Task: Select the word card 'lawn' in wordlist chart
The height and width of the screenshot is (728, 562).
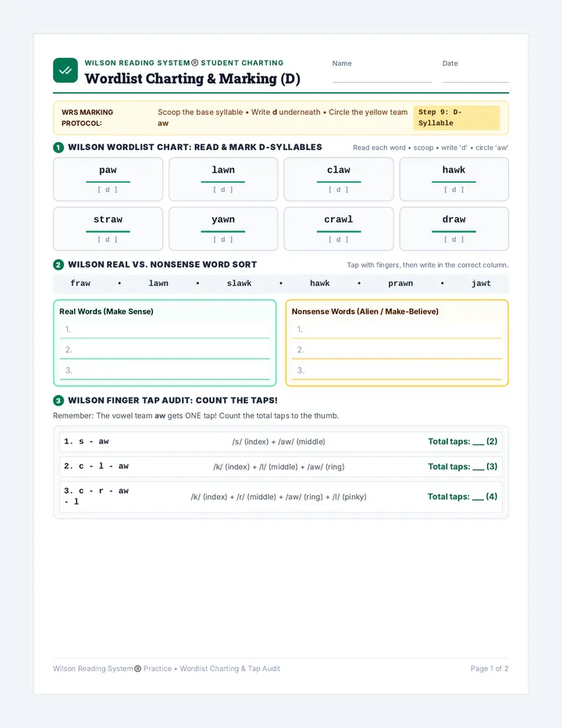Action: [223, 179]
